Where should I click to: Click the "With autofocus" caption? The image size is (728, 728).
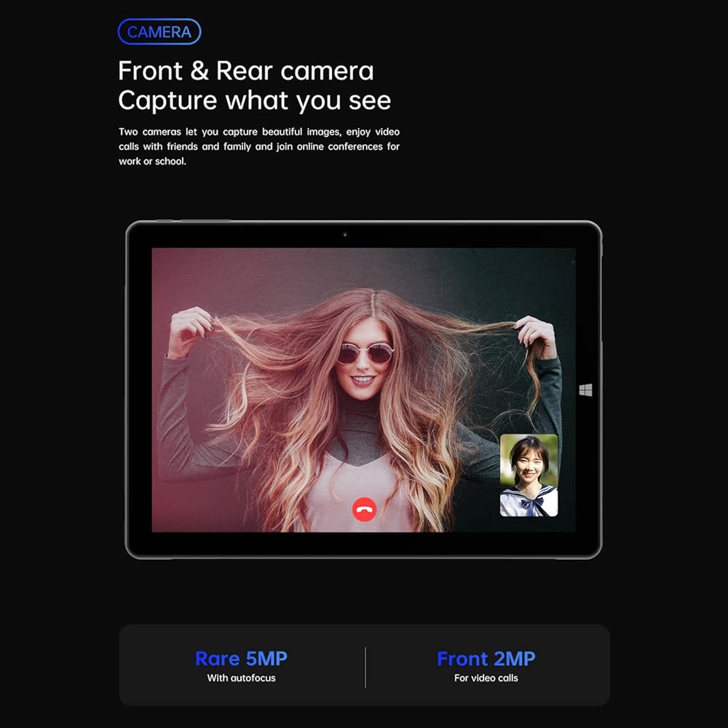[x=241, y=678]
